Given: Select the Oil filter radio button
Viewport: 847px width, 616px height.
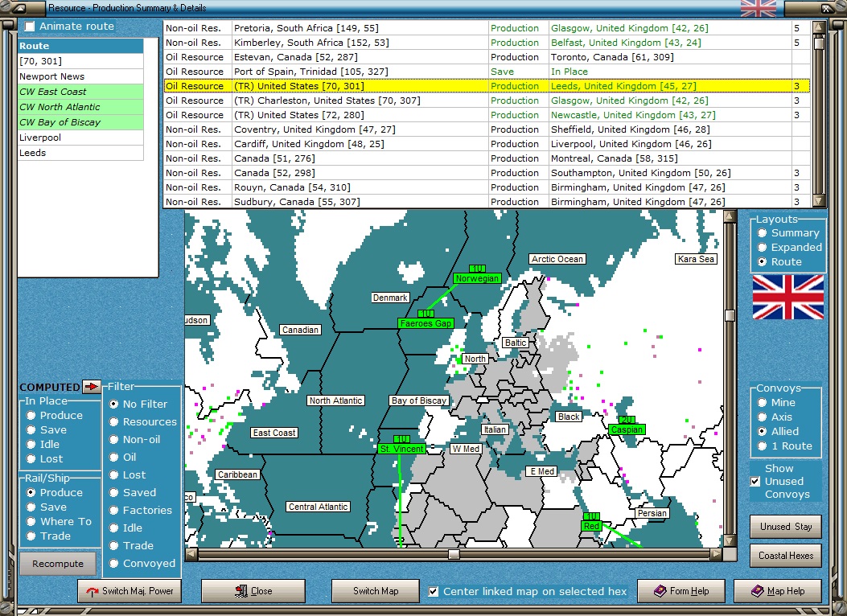Looking at the screenshot, I should coord(114,457).
